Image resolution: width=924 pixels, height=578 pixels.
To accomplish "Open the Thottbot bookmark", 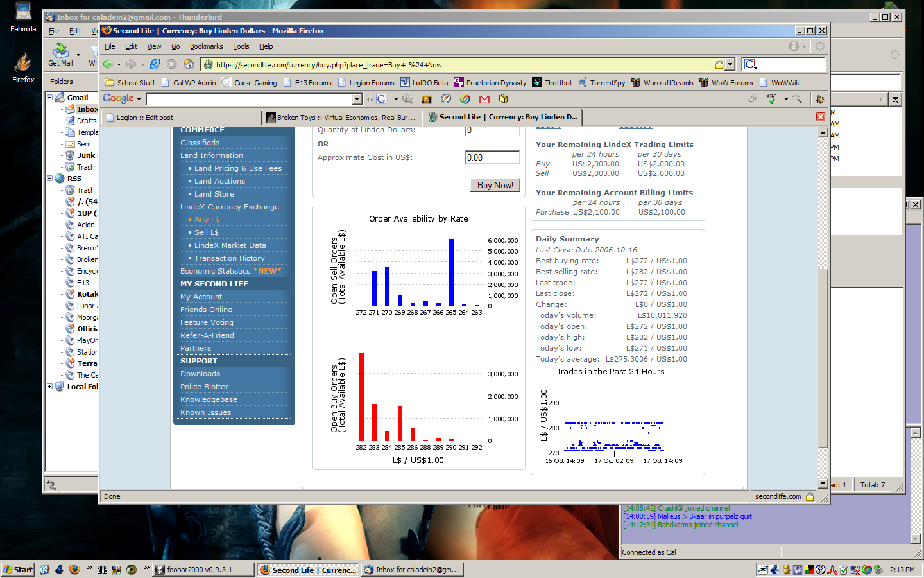I will [x=552, y=83].
